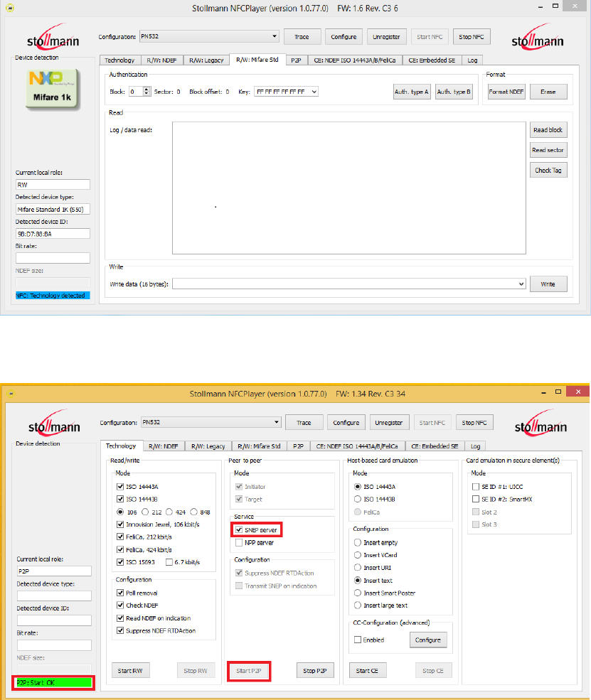Image resolution: width=591 pixels, height=700 pixels.
Task: Click the Erase button
Action: (548, 92)
